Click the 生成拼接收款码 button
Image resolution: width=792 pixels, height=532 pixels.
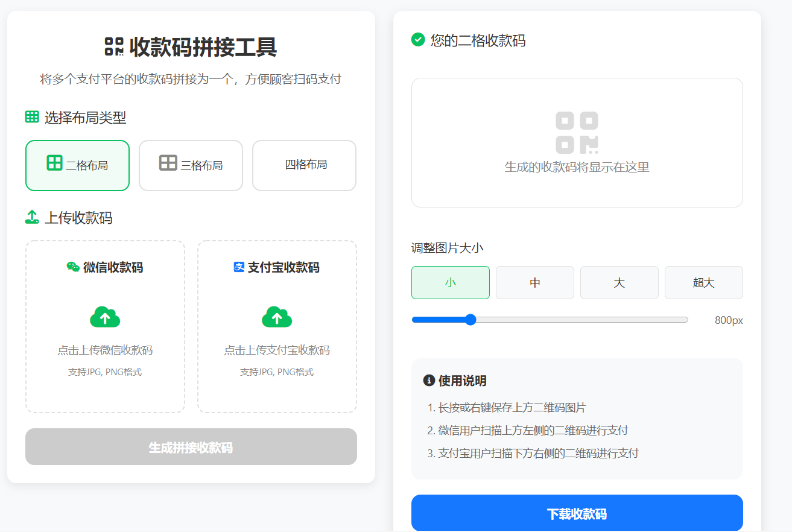click(191, 446)
